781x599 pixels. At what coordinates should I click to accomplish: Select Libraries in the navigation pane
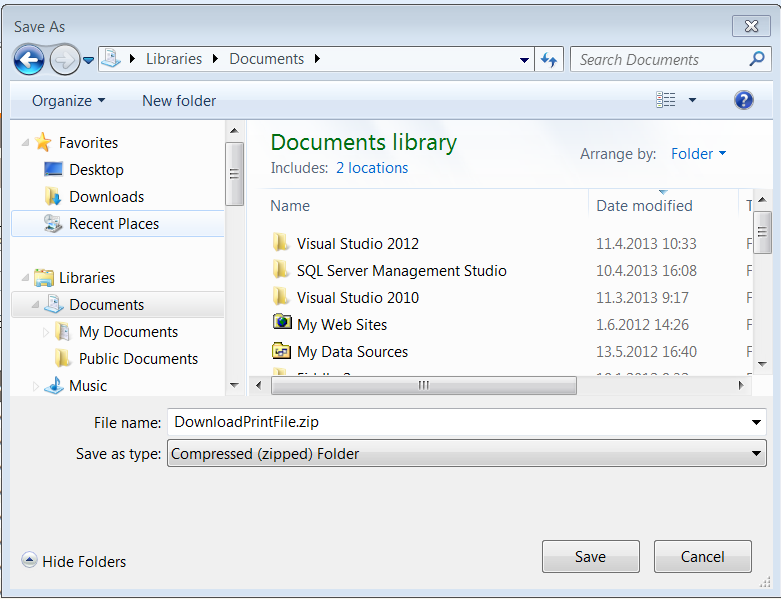tap(87, 278)
